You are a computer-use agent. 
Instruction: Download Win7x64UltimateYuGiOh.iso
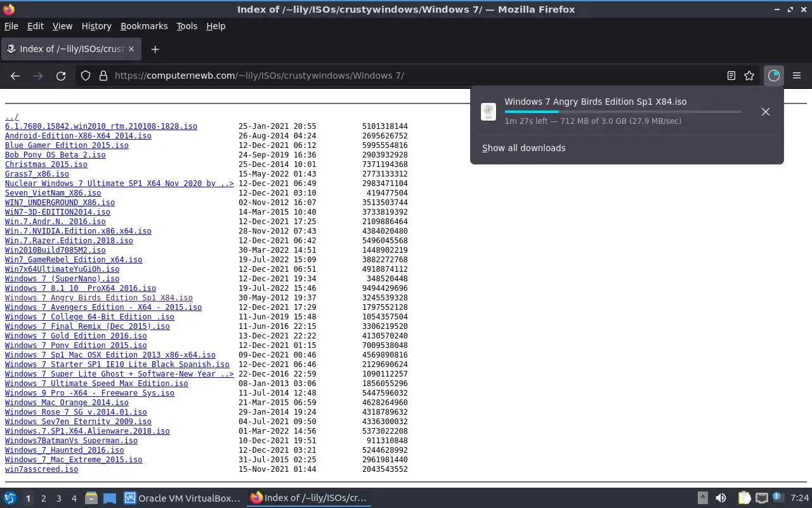(x=62, y=269)
